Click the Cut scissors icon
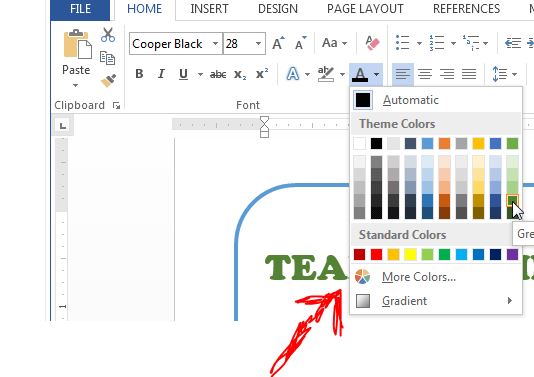 click(x=108, y=35)
